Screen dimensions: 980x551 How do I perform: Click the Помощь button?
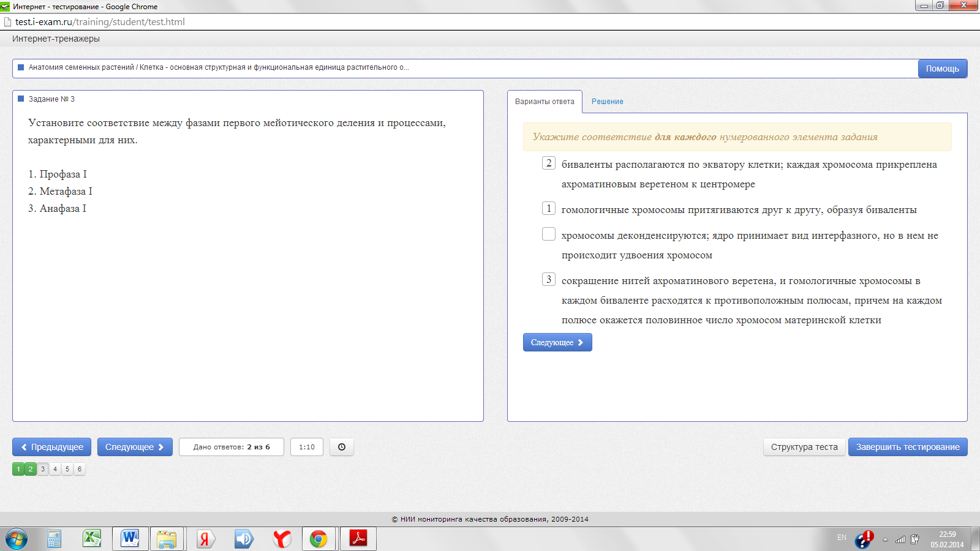[943, 69]
